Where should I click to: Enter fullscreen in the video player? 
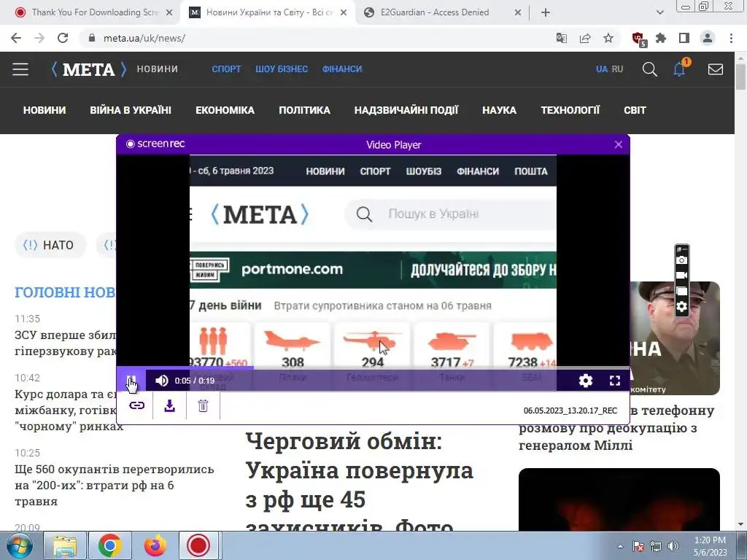pyautogui.click(x=615, y=381)
